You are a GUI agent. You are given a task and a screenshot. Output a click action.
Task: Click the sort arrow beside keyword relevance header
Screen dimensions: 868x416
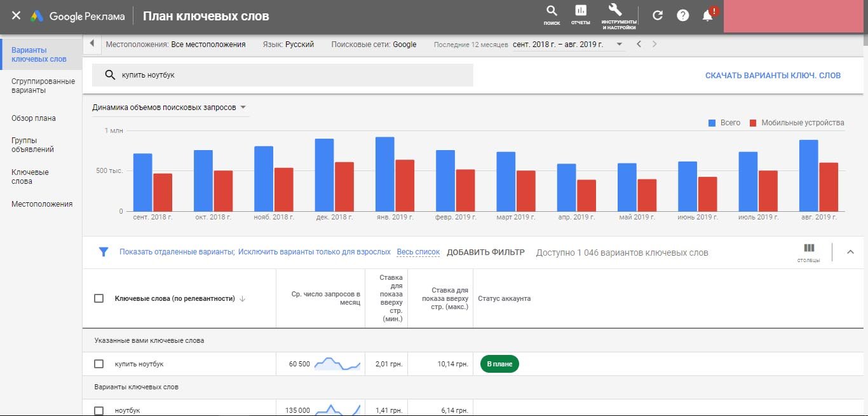242,298
